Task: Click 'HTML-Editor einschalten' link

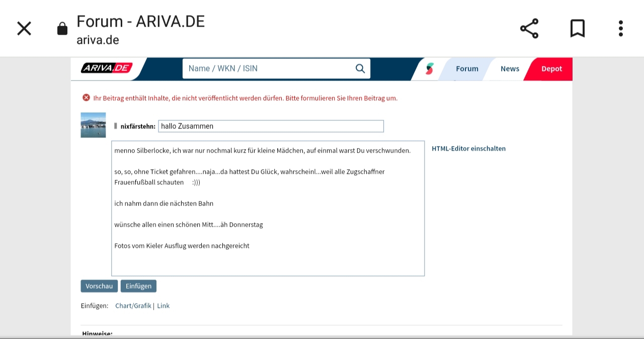Action: pyautogui.click(x=468, y=149)
